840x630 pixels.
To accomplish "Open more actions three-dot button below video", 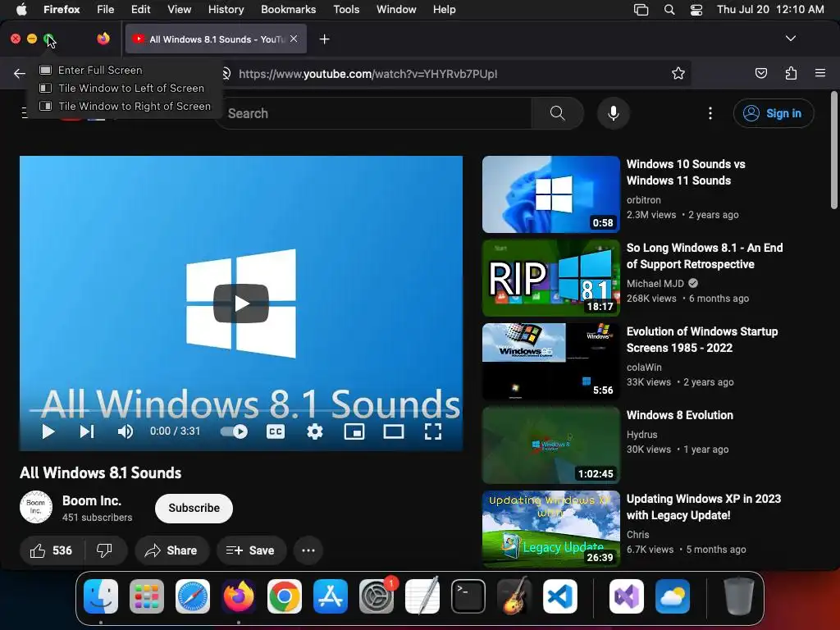I will (308, 550).
